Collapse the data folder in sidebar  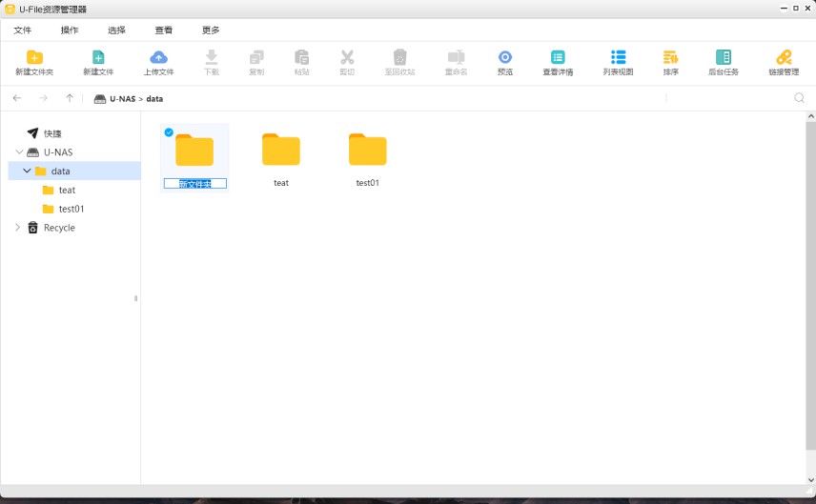[x=27, y=171]
